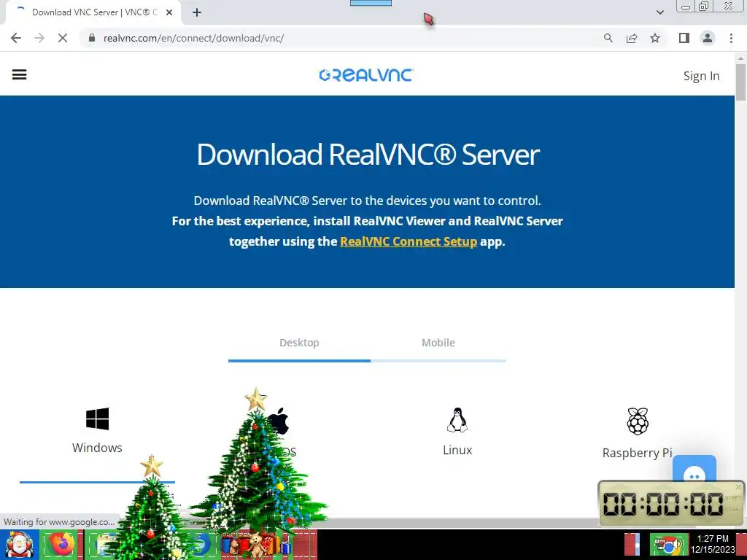Click the Raspberry Pi label
This screenshot has width=747, height=560.
point(637,453)
